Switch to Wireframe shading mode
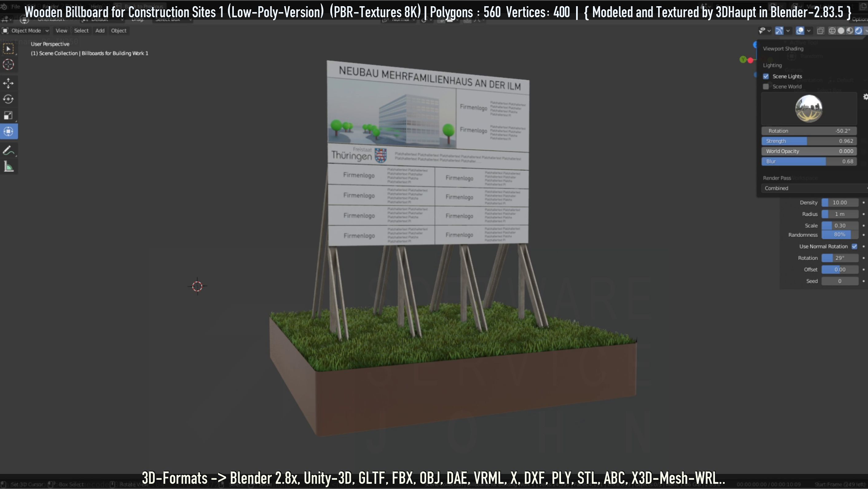 (832, 31)
